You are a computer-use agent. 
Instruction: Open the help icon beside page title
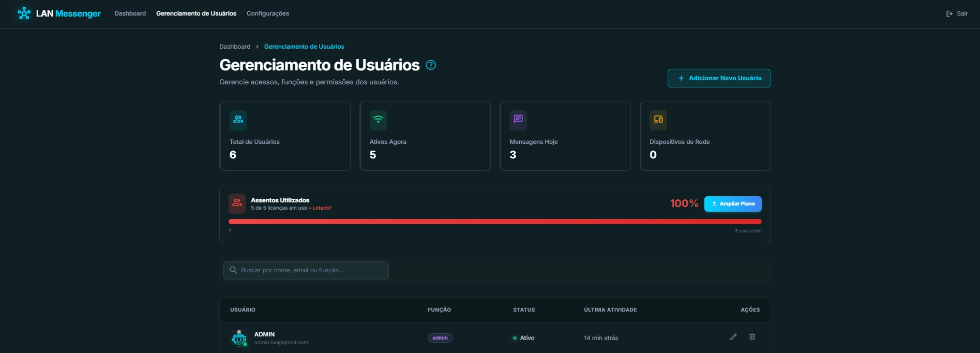coord(431,65)
